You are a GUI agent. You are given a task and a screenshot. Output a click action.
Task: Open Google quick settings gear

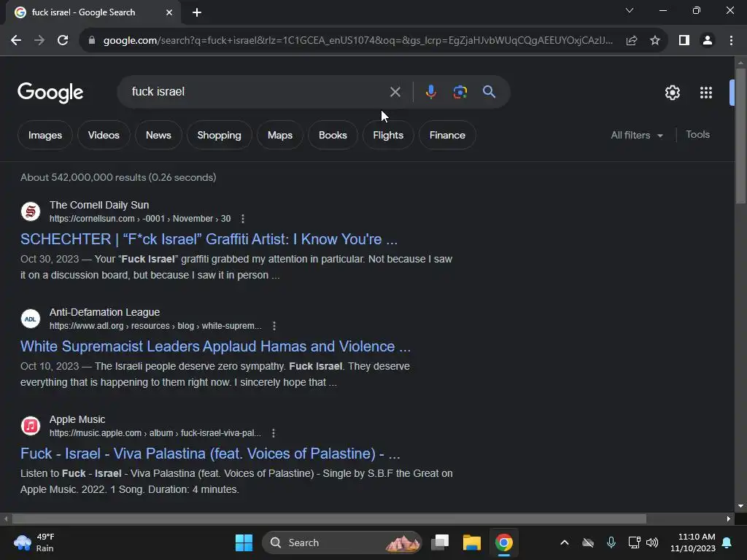[x=672, y=93]
